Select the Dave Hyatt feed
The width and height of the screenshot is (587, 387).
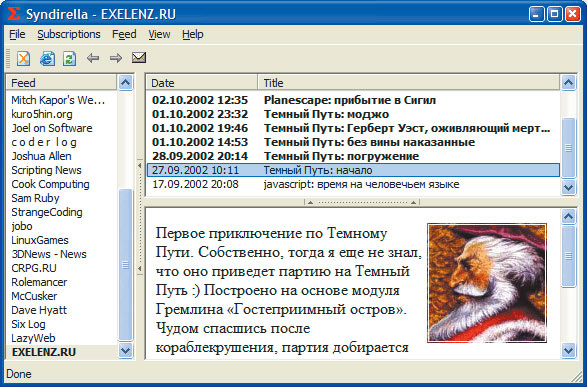[x=39, y=310]
